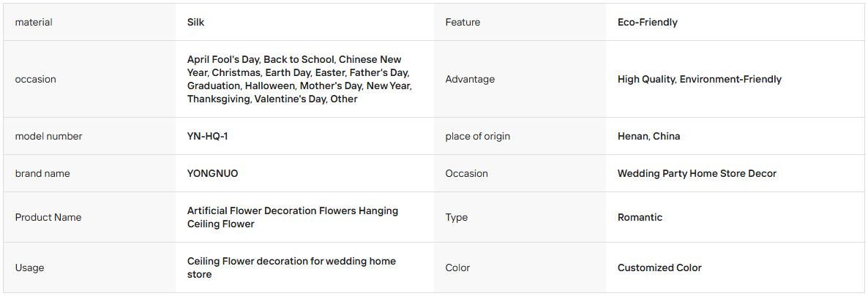Image resolution: width=868 pixels, height=296 pixels.
Task: Click the 'material' attribute label
Action: pyautogui.click(x=34, y=22)
